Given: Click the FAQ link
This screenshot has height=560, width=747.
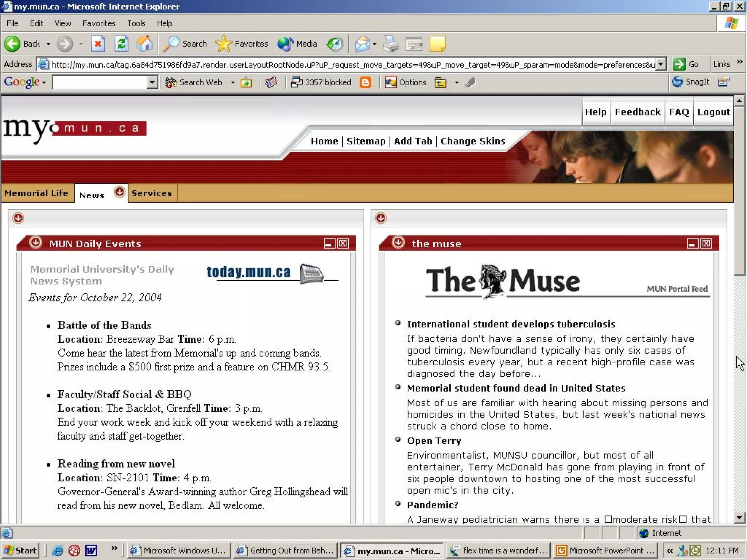Looking at the screenshot, I should pos(679,112).
